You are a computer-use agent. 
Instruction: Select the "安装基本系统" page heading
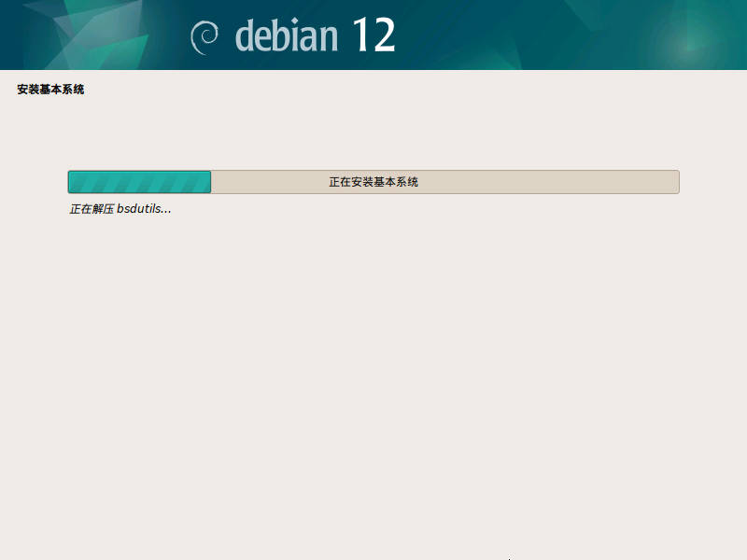[x=50, y=91]
